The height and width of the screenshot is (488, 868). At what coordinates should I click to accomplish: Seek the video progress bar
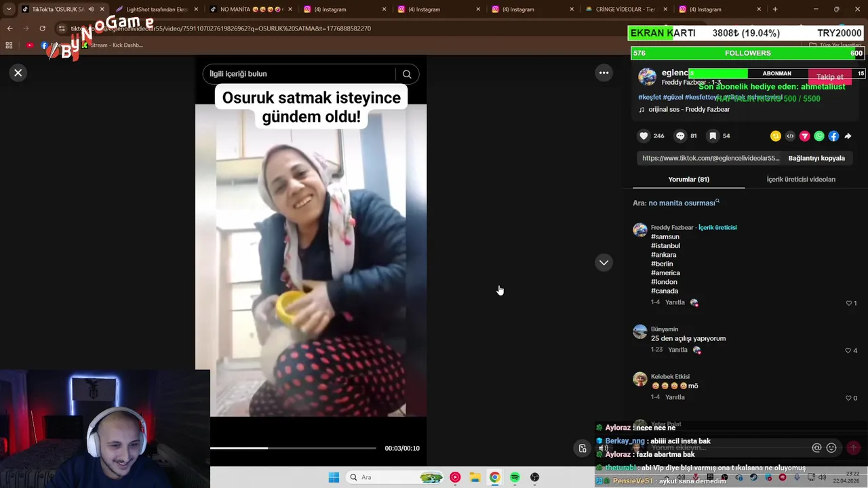point(293,448)
